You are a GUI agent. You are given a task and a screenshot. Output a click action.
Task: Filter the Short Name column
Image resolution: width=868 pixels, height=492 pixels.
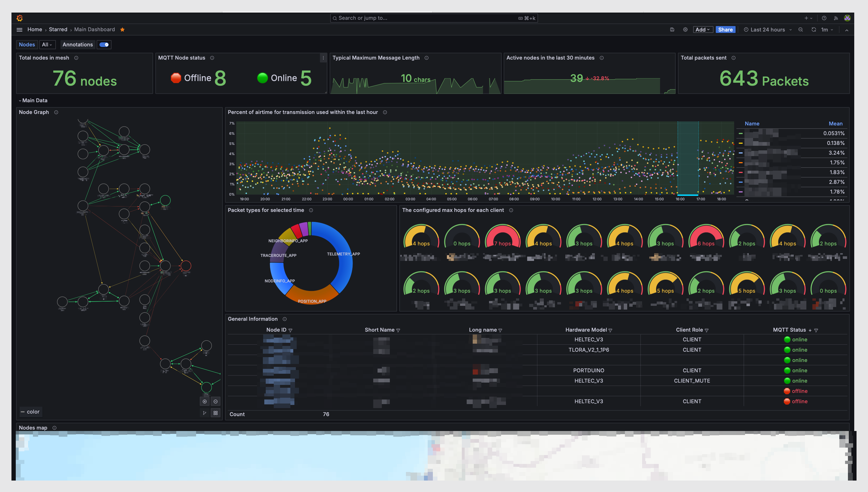(398, 330)
